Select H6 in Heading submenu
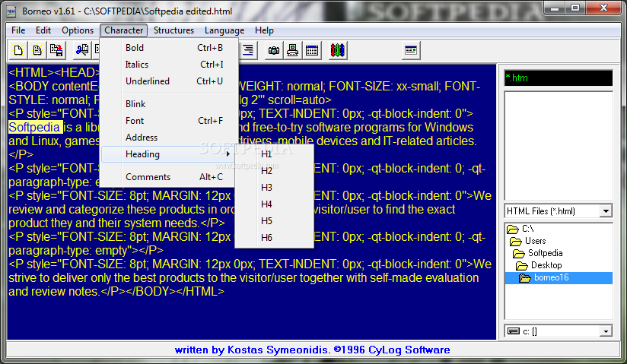 tap(274, 238)
